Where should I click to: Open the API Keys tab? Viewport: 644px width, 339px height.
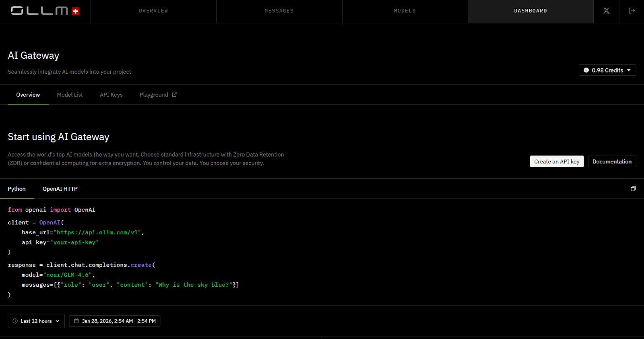[111, 95]
